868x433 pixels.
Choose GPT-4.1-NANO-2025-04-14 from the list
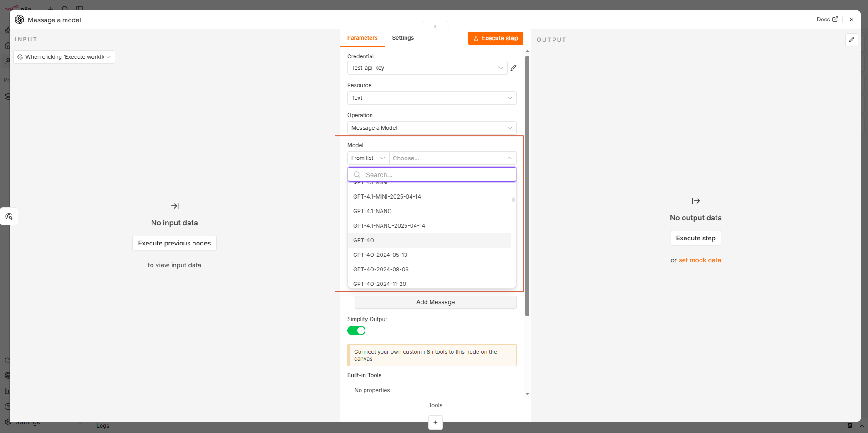[x=429, y=226]
